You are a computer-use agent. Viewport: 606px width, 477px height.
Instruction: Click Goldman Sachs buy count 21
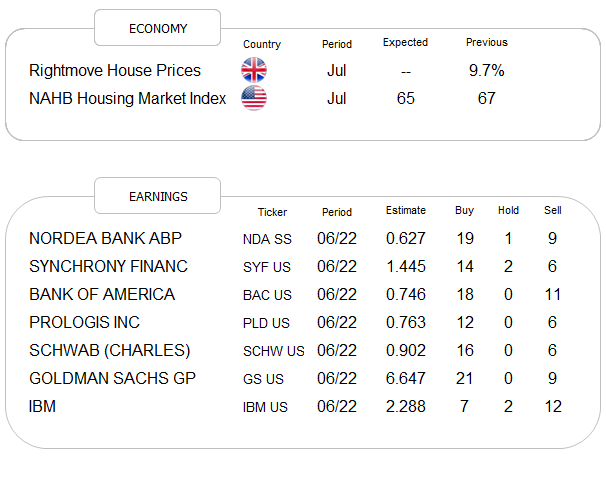(x=465, y=378)
